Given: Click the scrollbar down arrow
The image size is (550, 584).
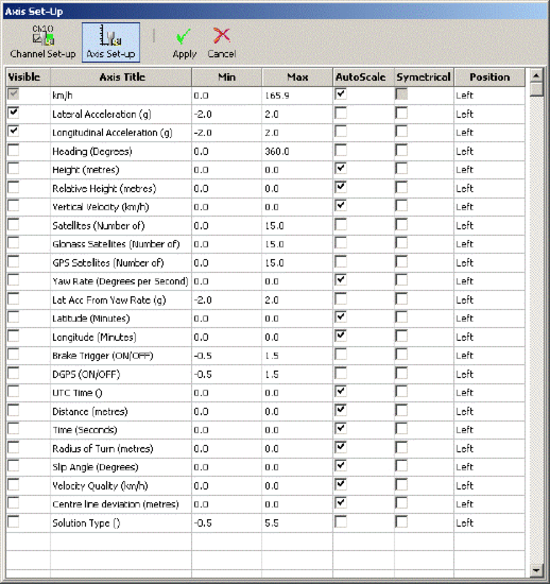Looking at the screenshot, I should pyautogui.click(x=536, y=570).
